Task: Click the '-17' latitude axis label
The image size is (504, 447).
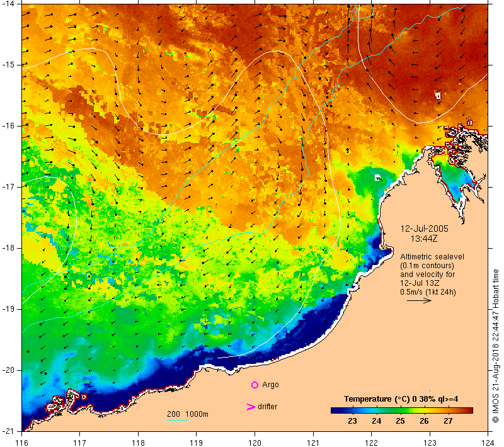Action: point(9,187)
